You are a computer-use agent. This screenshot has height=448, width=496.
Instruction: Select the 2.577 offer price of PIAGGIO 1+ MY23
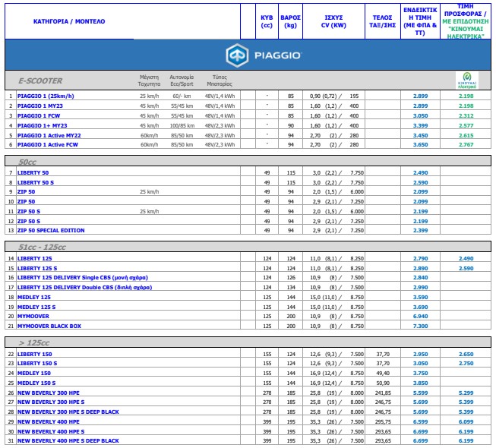(466, 125)
